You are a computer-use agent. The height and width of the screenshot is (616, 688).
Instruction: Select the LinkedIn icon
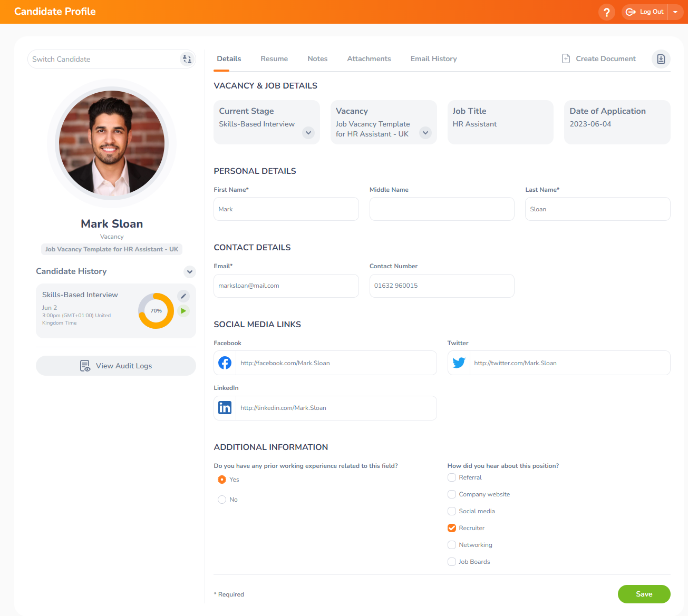[224, 407]
